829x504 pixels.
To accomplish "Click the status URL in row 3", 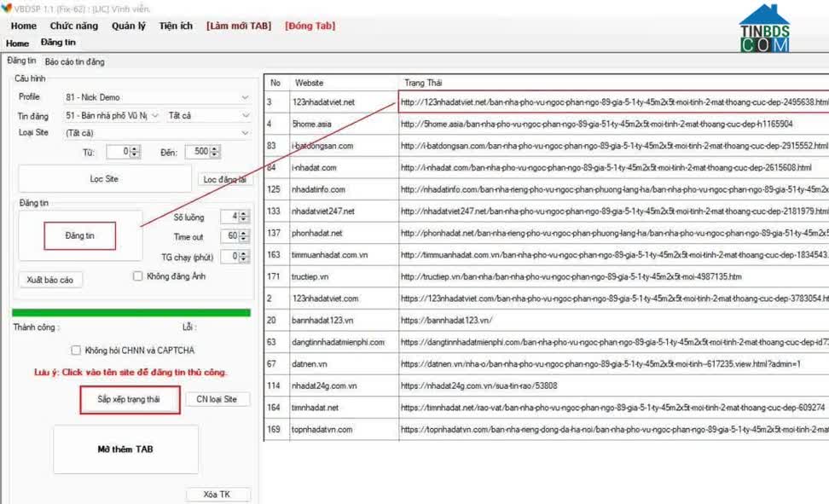I will click(x=614, y=102).
